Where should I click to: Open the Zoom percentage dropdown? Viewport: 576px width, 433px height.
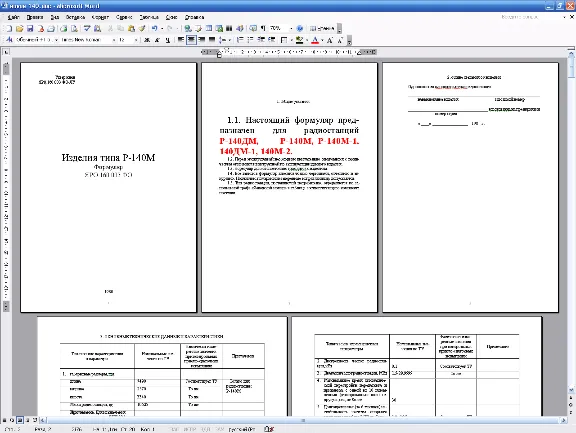point(292,28)
